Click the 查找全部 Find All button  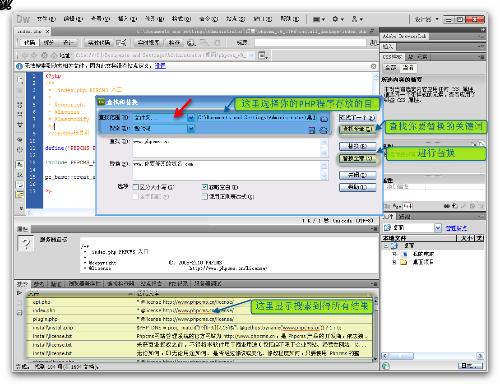(357, 129)
